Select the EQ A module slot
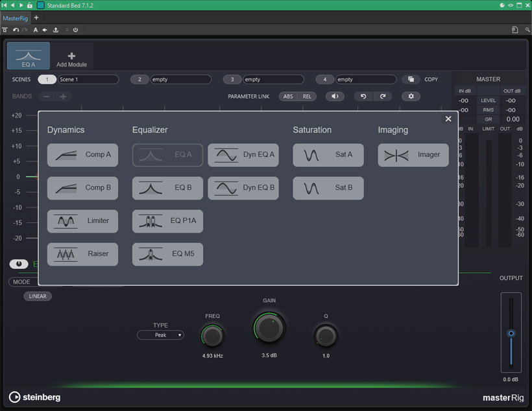532x411 pixels. 29,56
